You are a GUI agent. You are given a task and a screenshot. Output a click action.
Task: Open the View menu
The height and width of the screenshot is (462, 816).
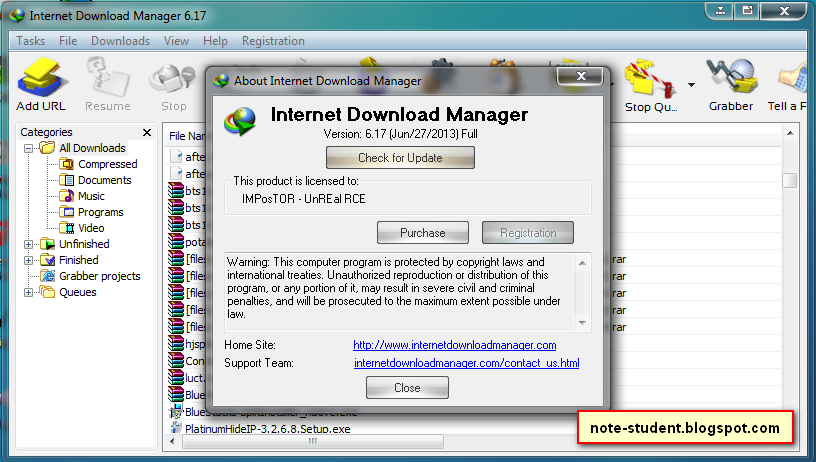tap(176, 41)
